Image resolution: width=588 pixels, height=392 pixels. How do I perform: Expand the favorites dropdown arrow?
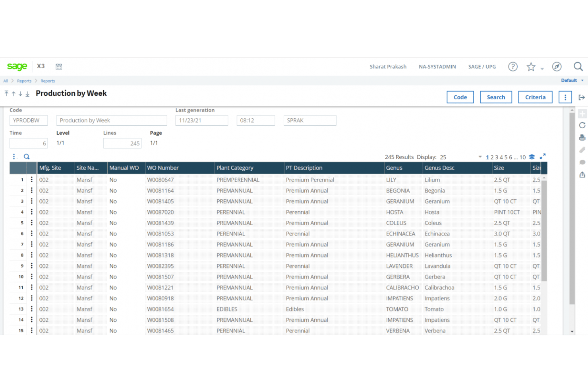tap(542, 69)
